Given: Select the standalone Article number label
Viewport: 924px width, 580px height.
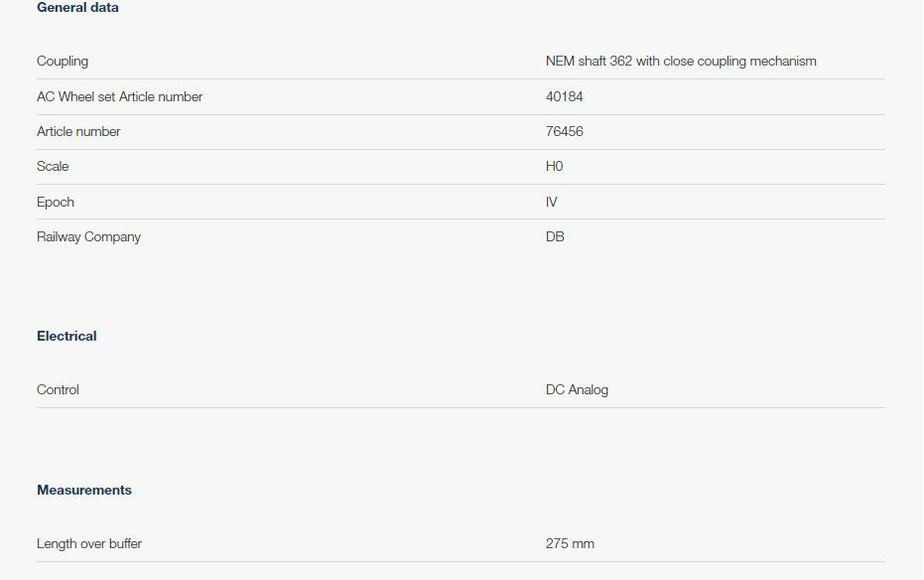Looking at the screenshot, I should pos(78,132).
